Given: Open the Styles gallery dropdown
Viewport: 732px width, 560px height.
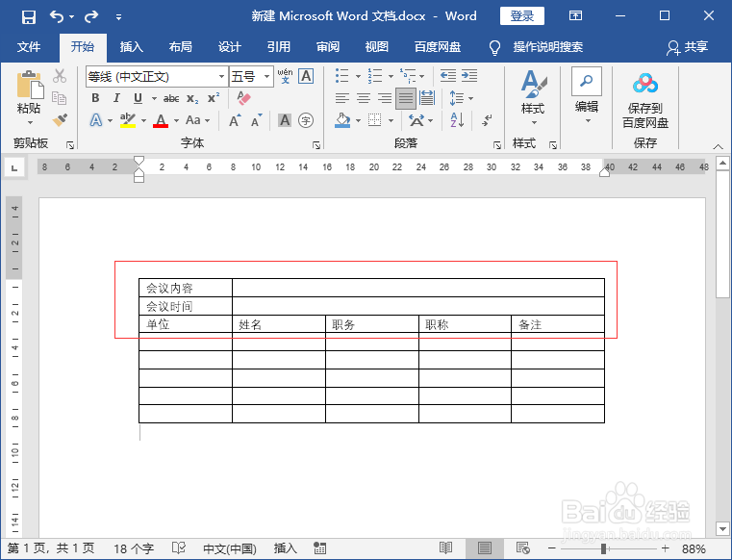Looking at the screenshot, I should click(x=533, y=98).
